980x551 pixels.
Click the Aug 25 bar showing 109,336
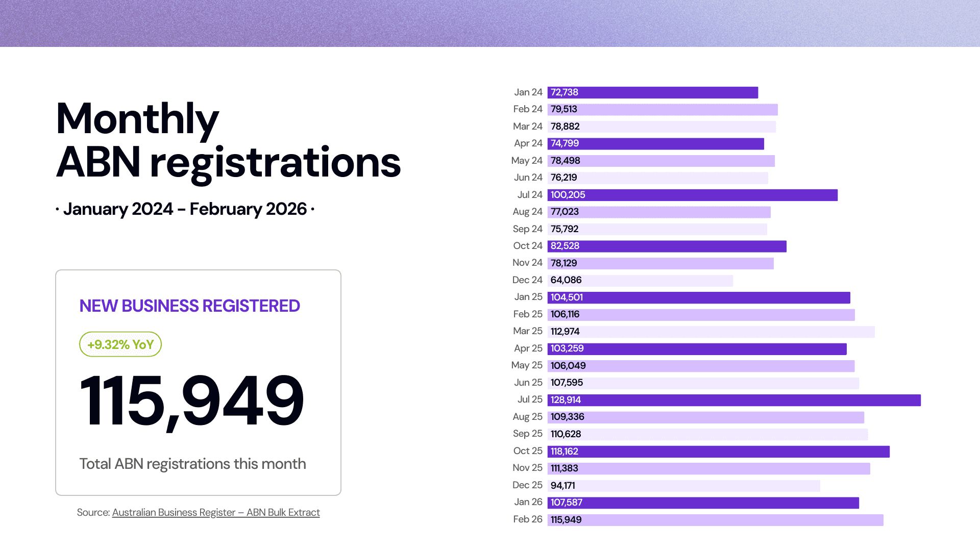[705, 417]
